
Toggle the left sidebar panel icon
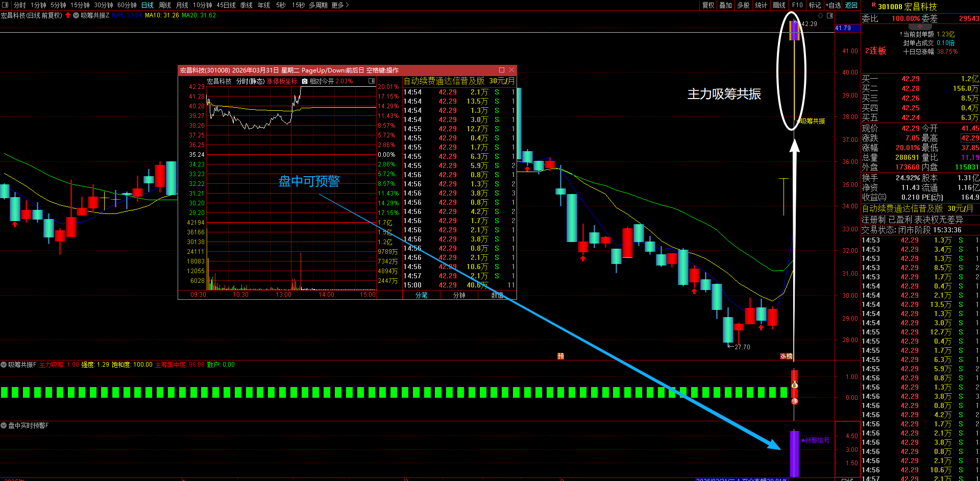click(5, 5)
